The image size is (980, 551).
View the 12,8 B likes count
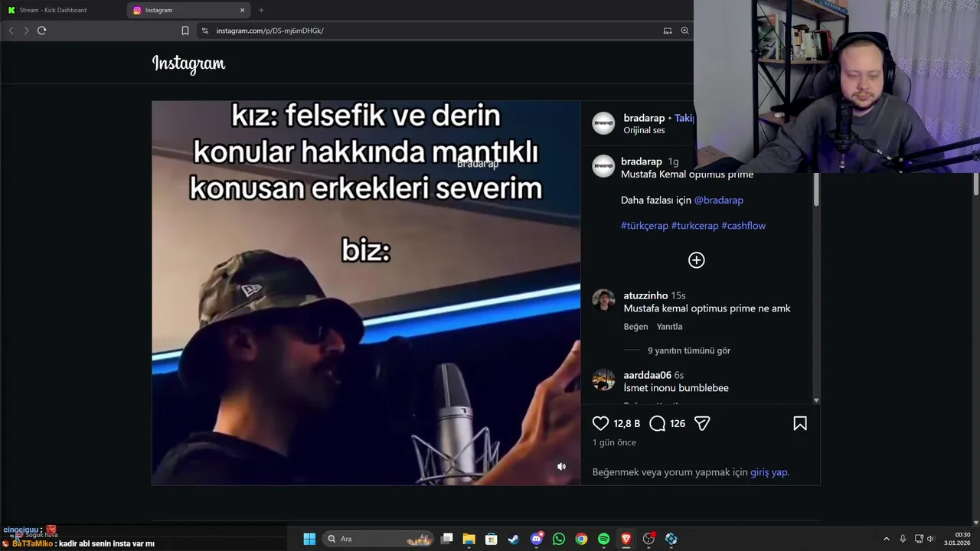pyautogui.click(x=626, y=424)
